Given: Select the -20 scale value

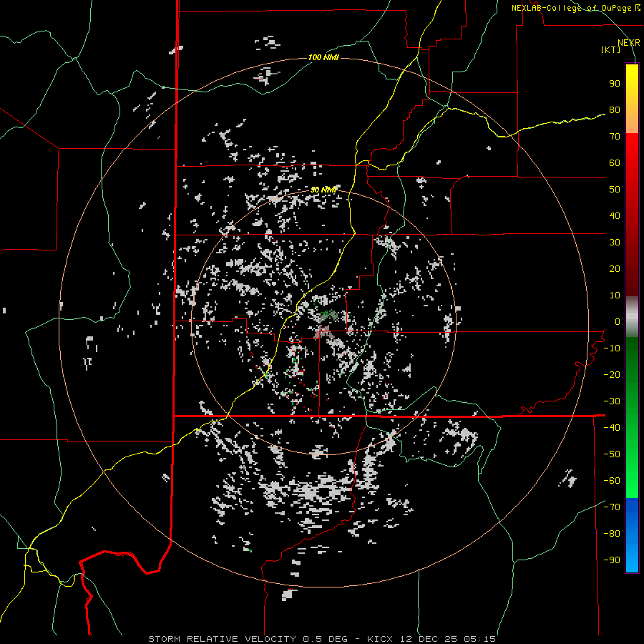Looking at the screenshot, I should click(x=612, y=375).
